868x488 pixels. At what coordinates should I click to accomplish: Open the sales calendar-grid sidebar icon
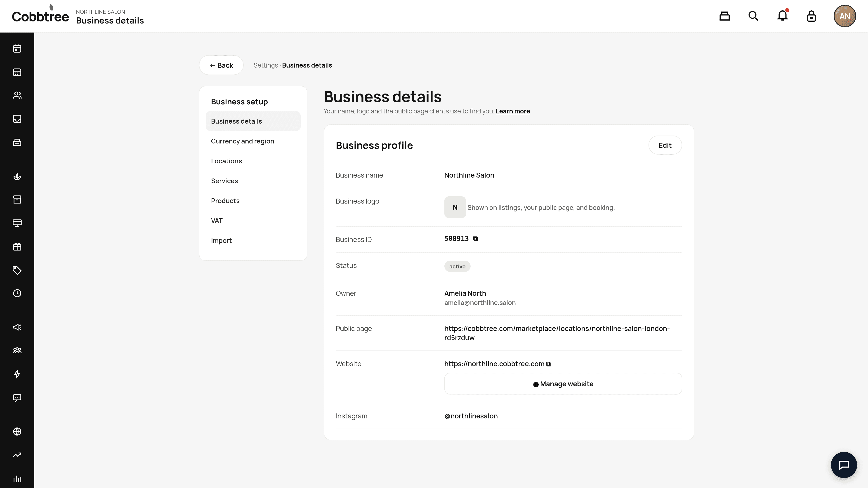17,72
